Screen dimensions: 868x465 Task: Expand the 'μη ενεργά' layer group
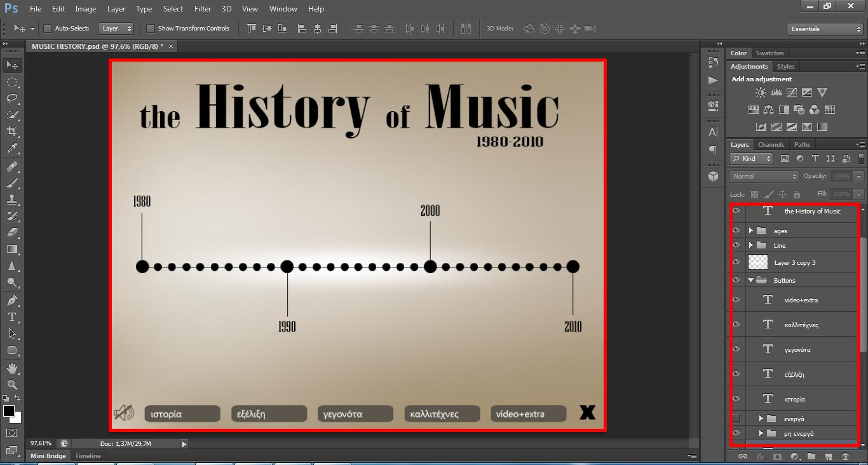[x=761, y=433]
